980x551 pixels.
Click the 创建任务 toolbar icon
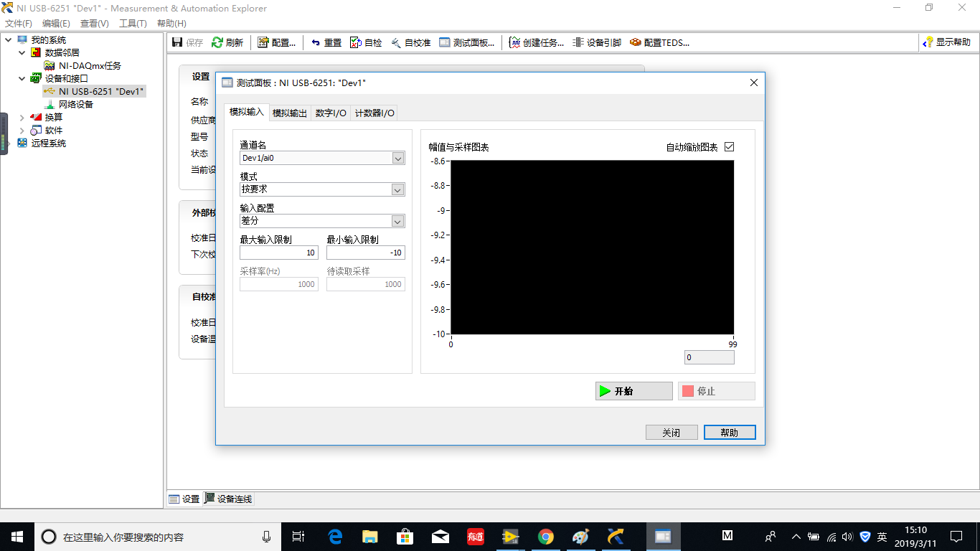(x=535, y=42)
